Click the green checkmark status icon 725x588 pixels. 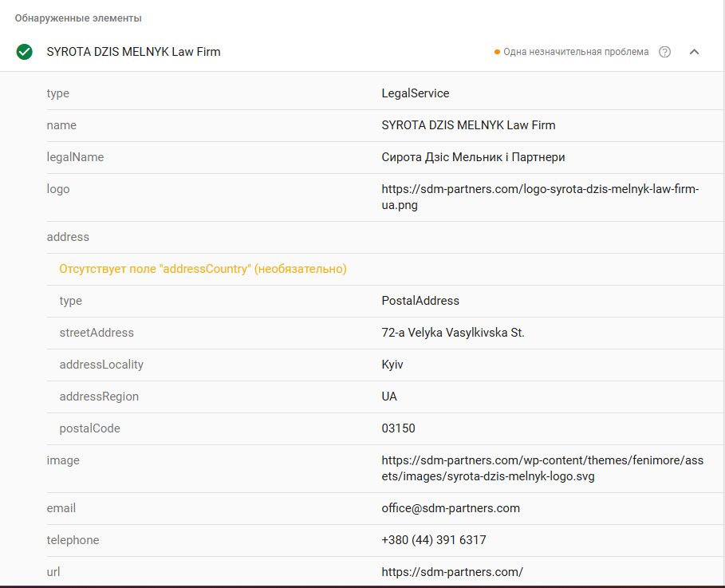click(x=25, y=52)
